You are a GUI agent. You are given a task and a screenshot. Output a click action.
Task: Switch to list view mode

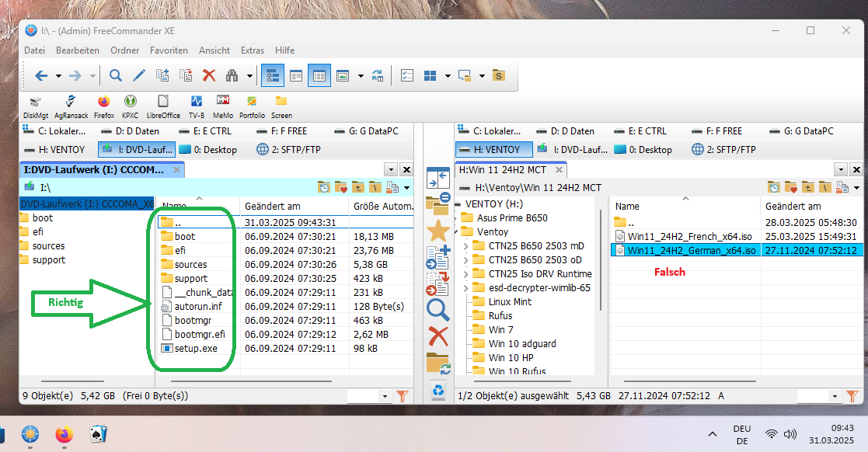click(296, 76)
